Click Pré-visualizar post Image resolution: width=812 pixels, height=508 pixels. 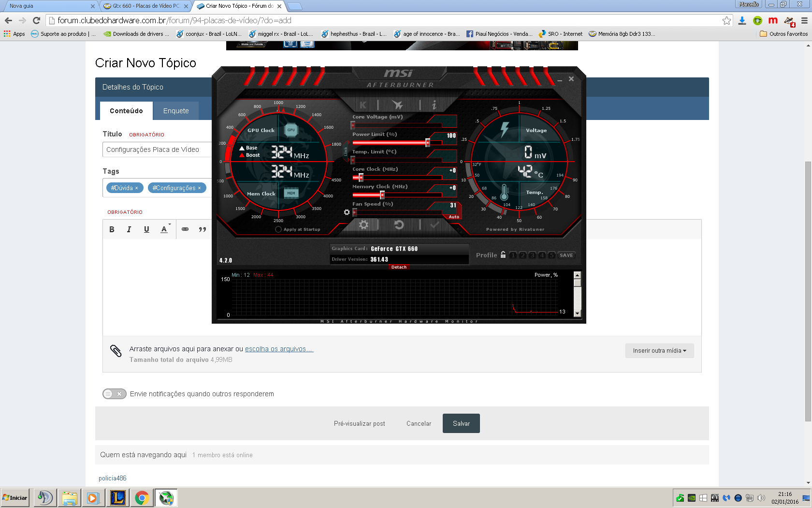point(360,423)
